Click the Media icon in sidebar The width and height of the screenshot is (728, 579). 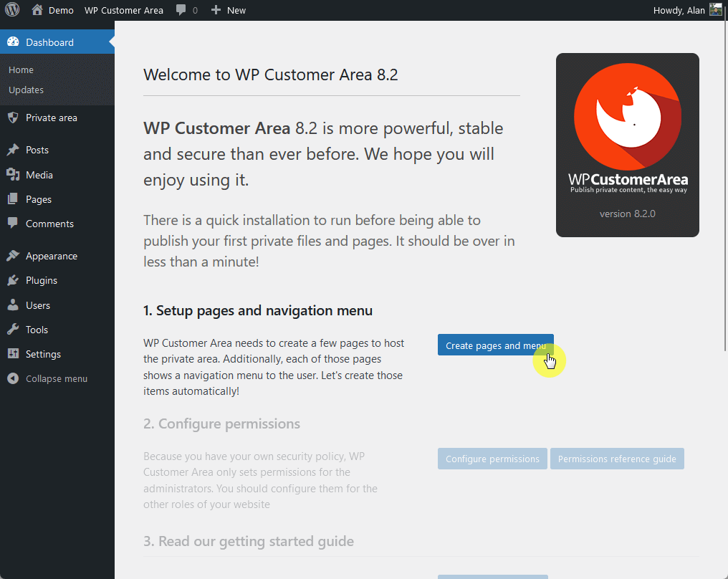point(13,175)
